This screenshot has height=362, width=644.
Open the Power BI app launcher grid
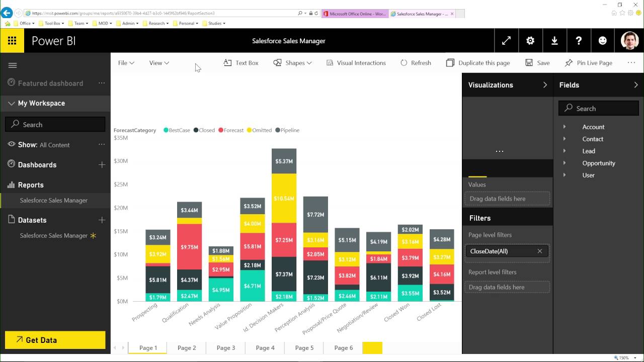tap(12, 41)
